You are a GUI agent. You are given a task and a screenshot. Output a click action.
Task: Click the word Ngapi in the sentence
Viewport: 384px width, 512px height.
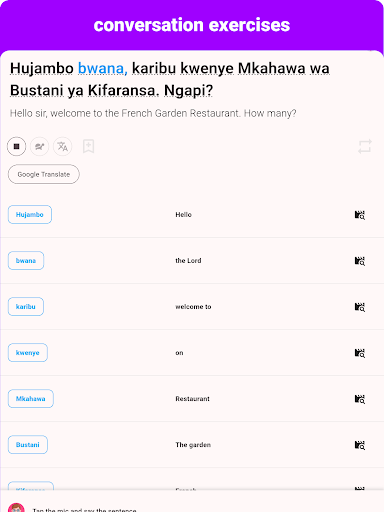coord(188,91)
